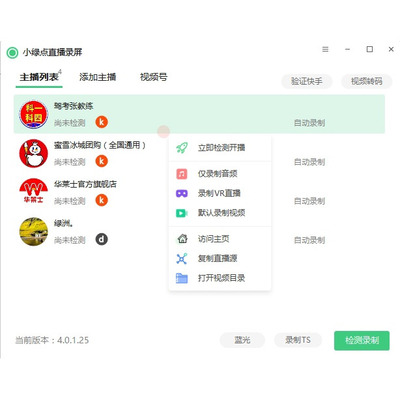This screenshot has height=400, width=400.
Task: Select 复制直播源 from context menu
Action: coord(220,258)
